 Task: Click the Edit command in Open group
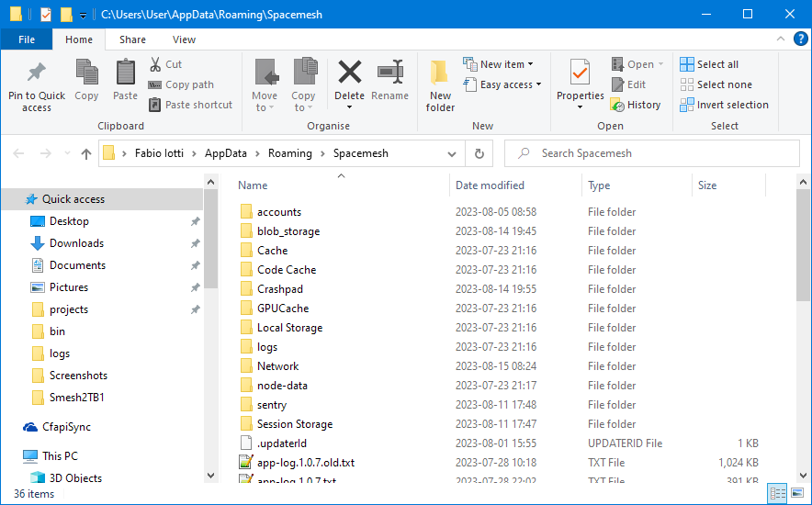628,84
